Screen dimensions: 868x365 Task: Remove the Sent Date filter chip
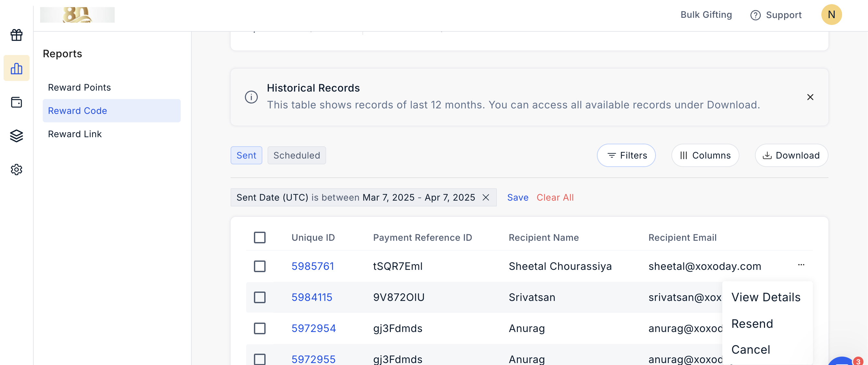click(485, 197)
